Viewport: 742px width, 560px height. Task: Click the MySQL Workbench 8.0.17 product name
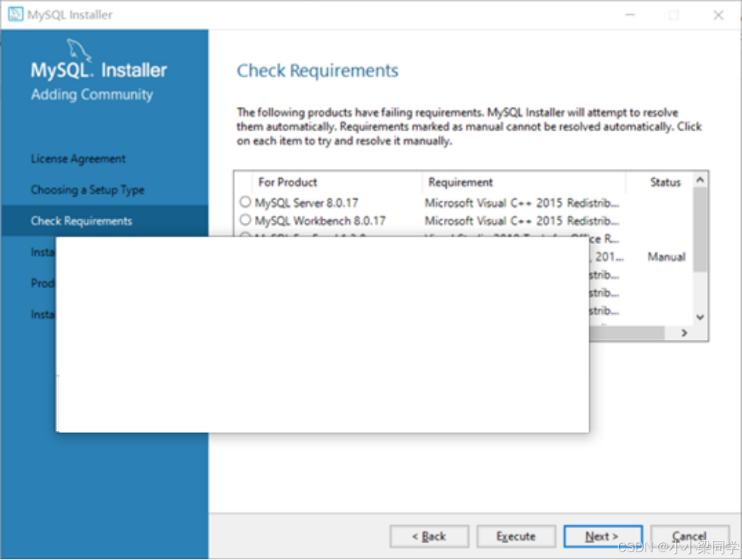320,221
